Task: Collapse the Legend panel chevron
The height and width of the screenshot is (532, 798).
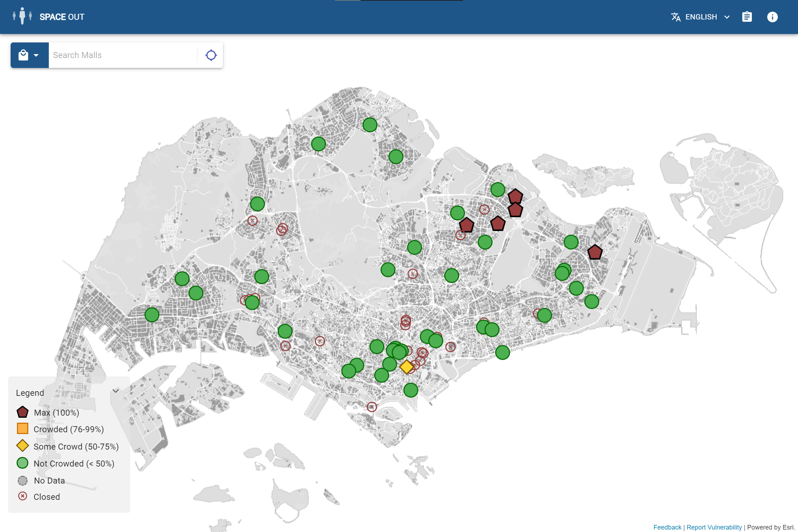Action: click(x=116, y=391)
